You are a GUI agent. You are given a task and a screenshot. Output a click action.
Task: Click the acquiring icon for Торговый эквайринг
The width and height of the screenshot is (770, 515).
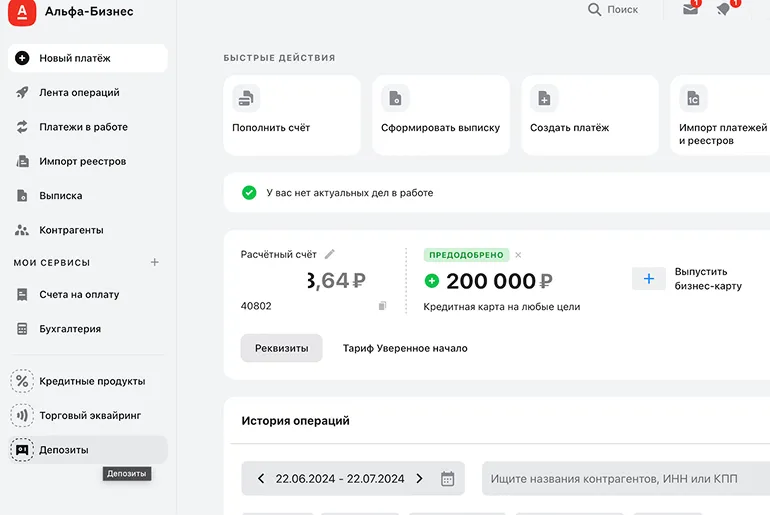(22, 415)
